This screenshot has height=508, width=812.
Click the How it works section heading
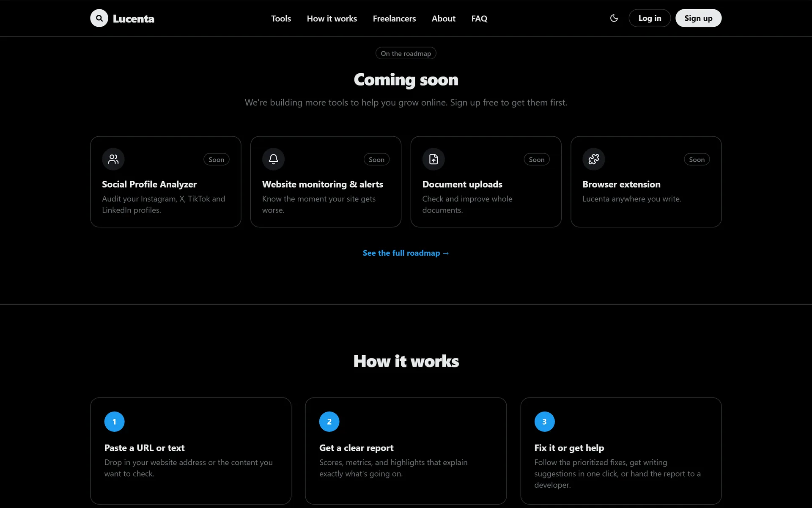click(406, 361)
